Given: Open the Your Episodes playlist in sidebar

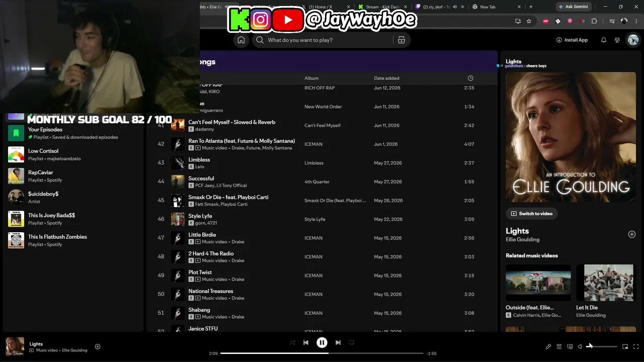Looking at the screenshot, I should 73,133.
